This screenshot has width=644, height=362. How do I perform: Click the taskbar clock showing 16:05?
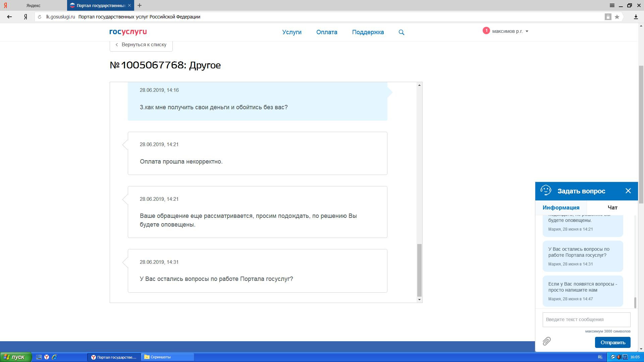coord(635,357)
